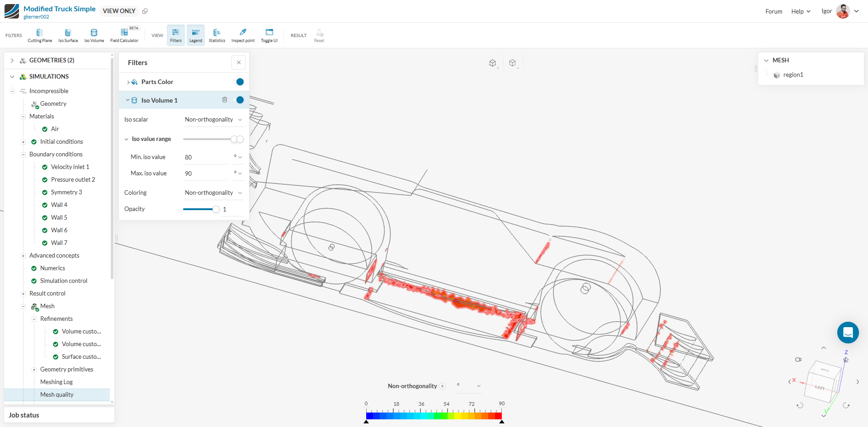Open the Iso scalar dropdown
Viewport: 868px width, 427px height.
pos(213,119)
